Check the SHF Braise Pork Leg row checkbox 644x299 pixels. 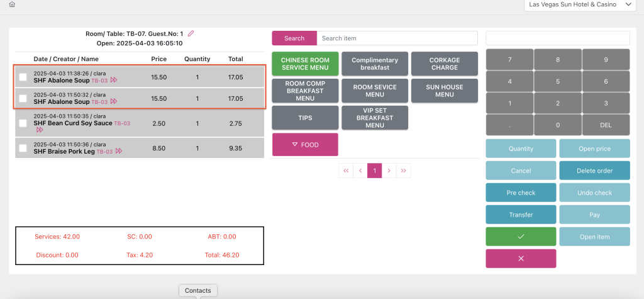coord(23,148)
